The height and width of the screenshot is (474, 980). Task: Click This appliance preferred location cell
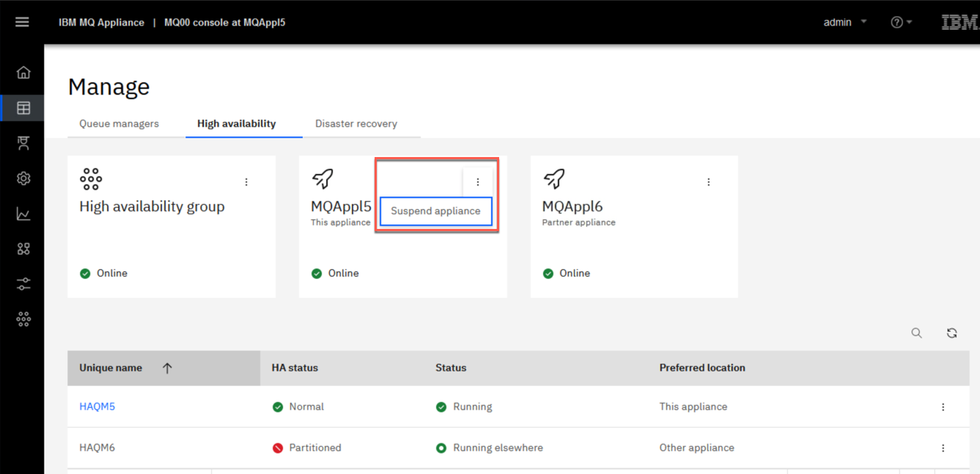(693, 406)
